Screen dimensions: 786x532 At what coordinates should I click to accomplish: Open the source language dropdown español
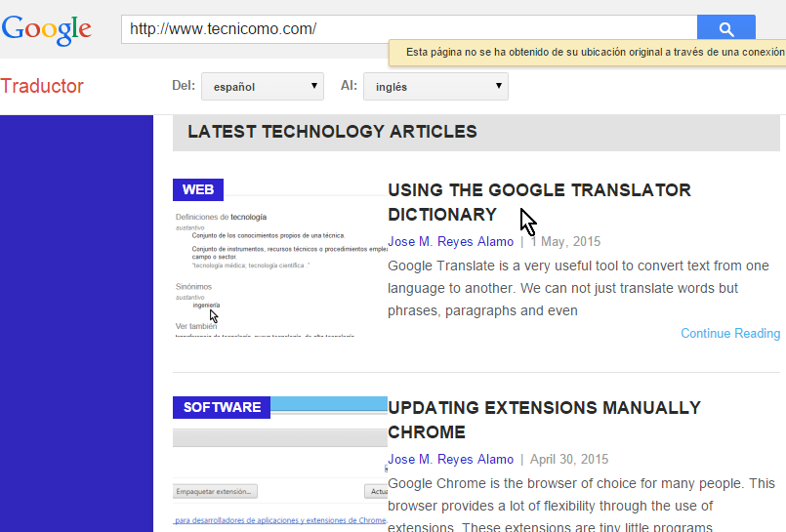click(263, 87)
